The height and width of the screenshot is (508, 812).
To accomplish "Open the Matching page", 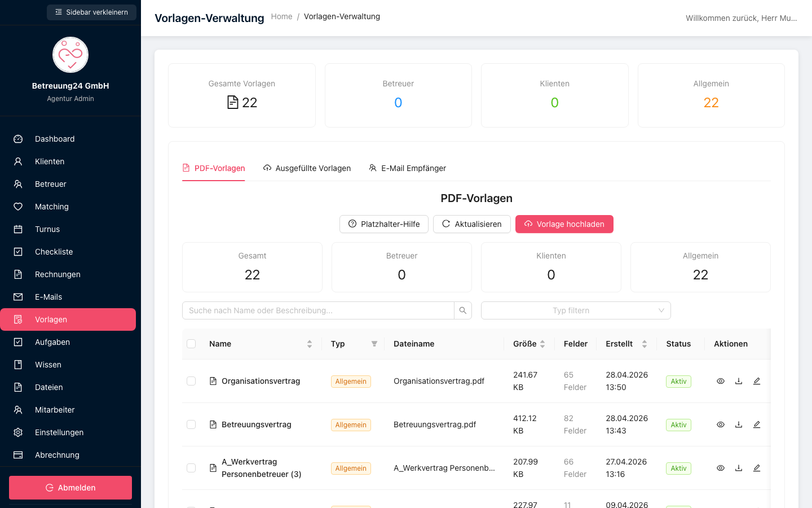I will click(68, 207).
